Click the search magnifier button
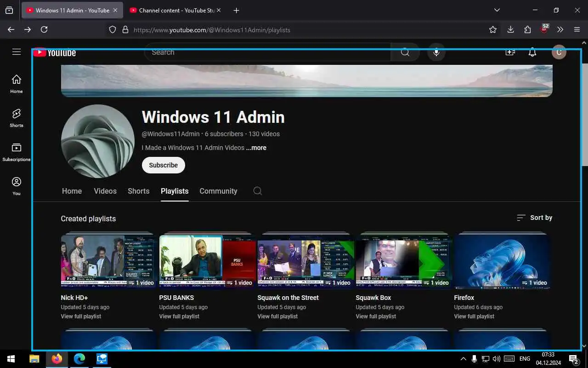The width and height of the screenshot is (588, 368). (405, 52)
